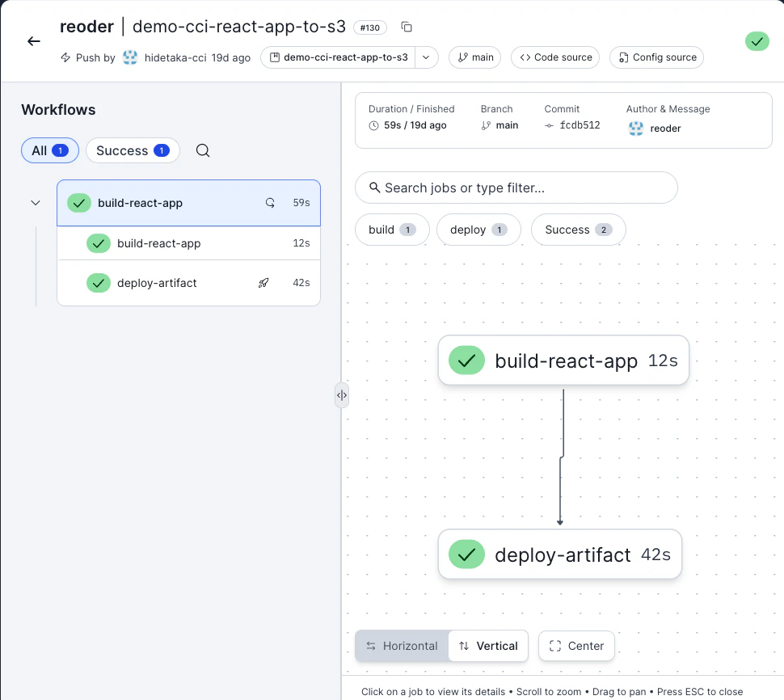Copy the demo-cci-react-app-to-s3 pipeline name
The width and height of the screenshot is (784, 700).
point(407,27)
